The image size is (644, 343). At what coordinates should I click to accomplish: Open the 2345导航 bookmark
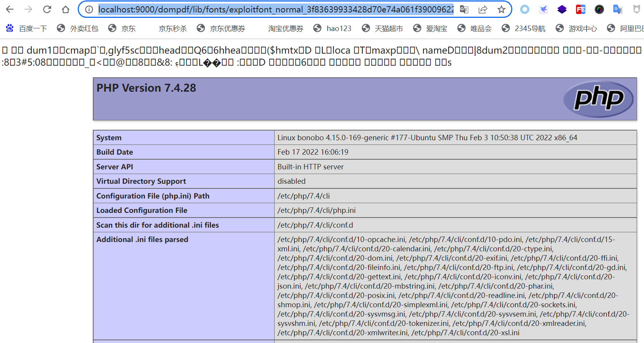523,28
